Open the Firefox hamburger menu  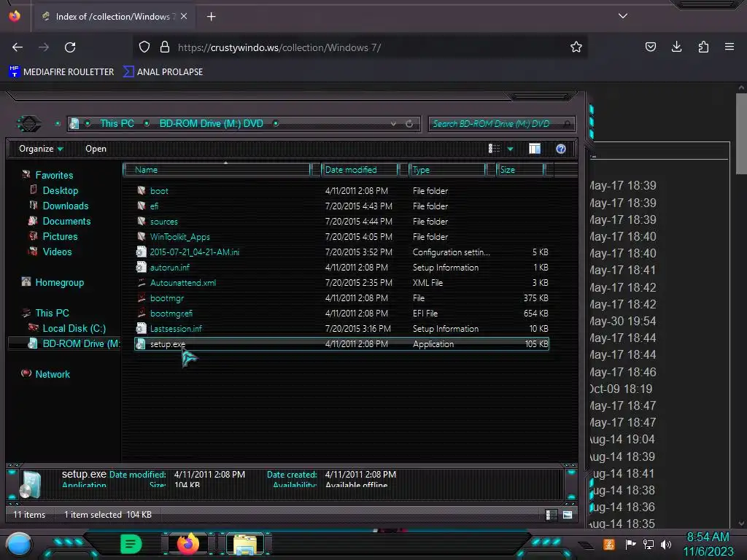click(x=729, y=47)
